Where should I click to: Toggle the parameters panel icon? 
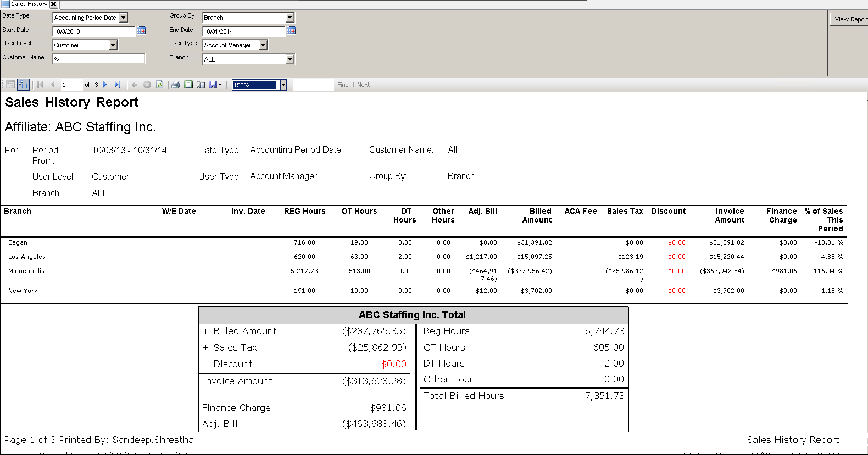[x=23, y=85]
